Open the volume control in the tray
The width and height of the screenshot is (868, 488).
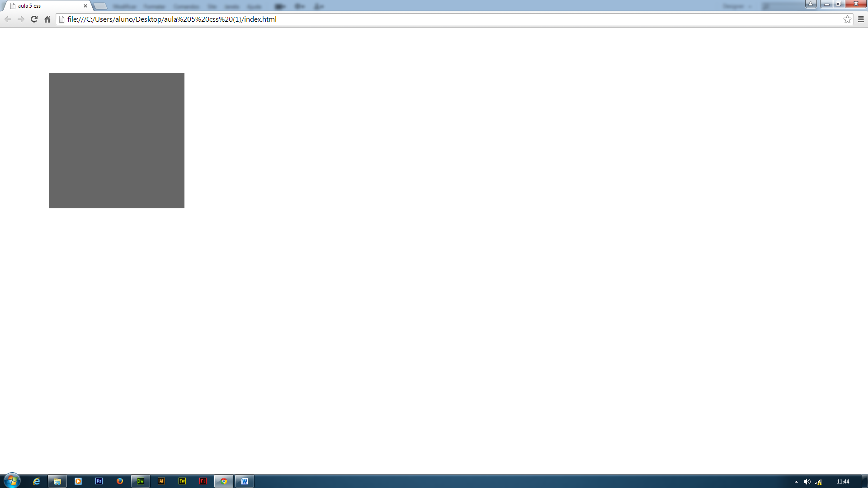[x=807, y=482]
